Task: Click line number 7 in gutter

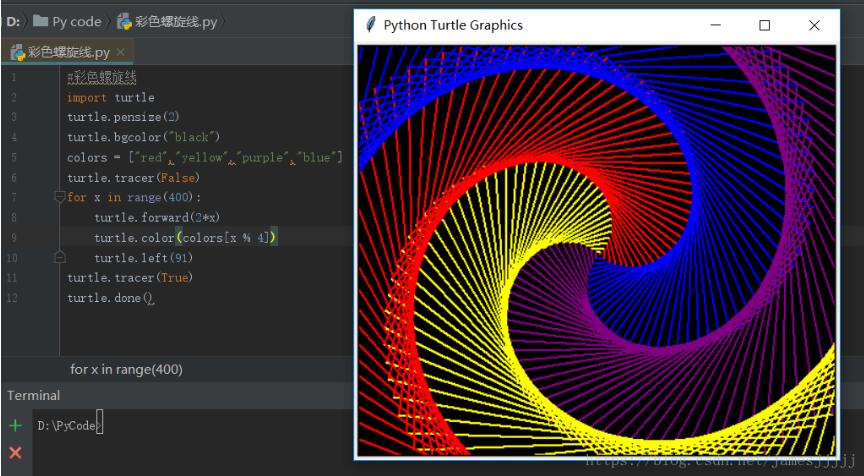Action: click(x=13, y=197)
